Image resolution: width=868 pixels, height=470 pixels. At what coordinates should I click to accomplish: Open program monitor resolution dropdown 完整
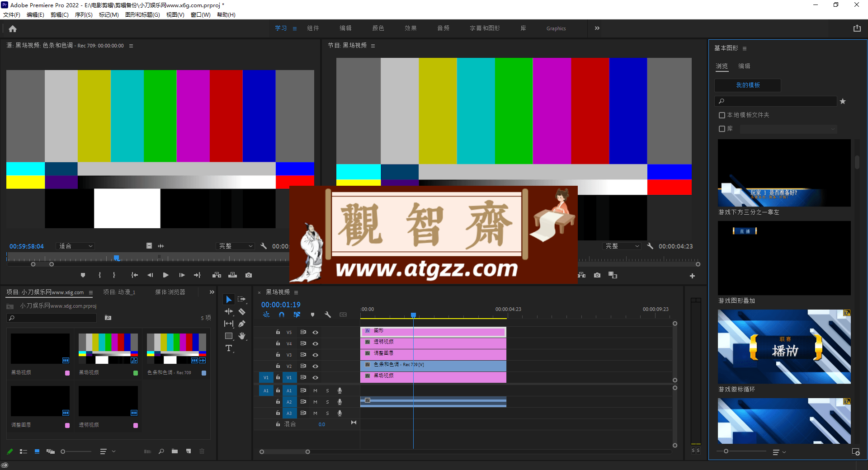click(623, 246)
